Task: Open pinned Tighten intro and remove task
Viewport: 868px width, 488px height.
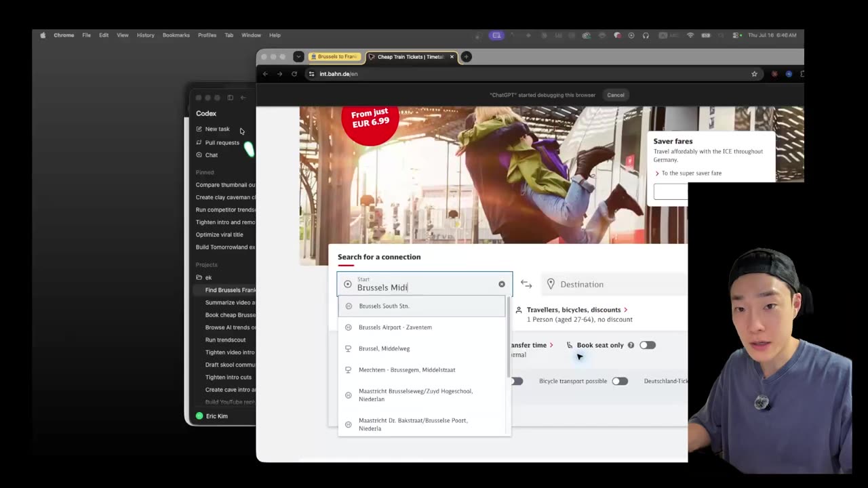Action: pos(225,222)
